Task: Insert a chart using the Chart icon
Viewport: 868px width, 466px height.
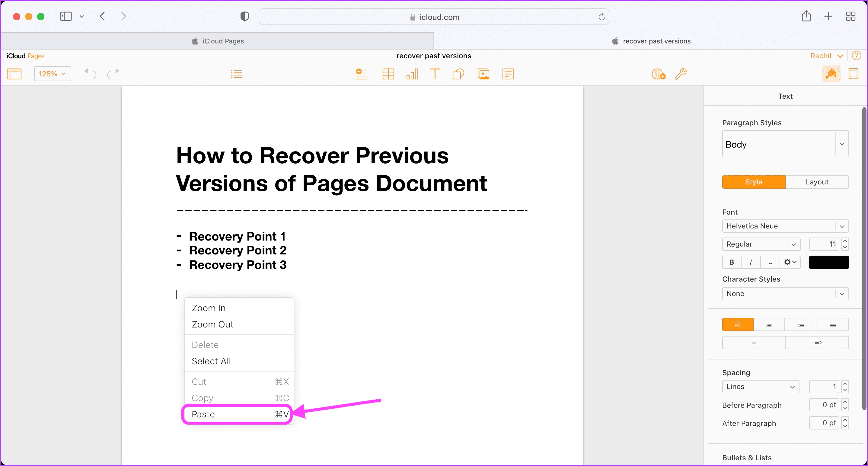Action: 412,74
